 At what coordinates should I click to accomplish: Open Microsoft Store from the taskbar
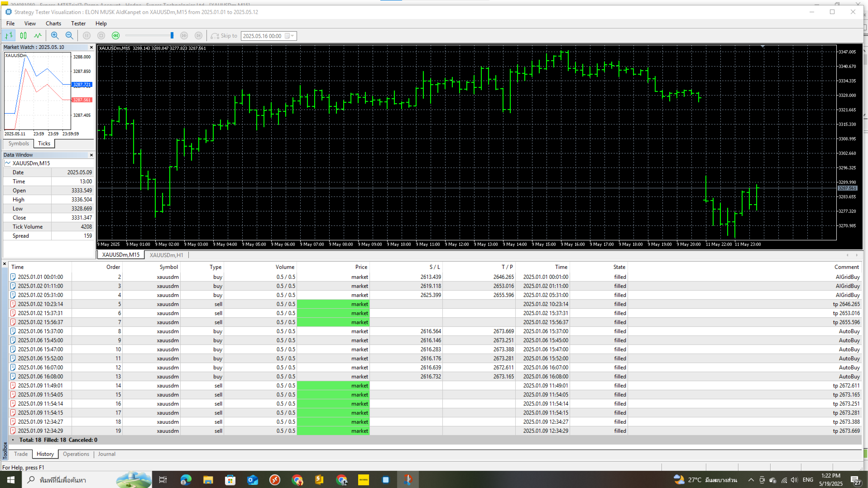point(230,480)
